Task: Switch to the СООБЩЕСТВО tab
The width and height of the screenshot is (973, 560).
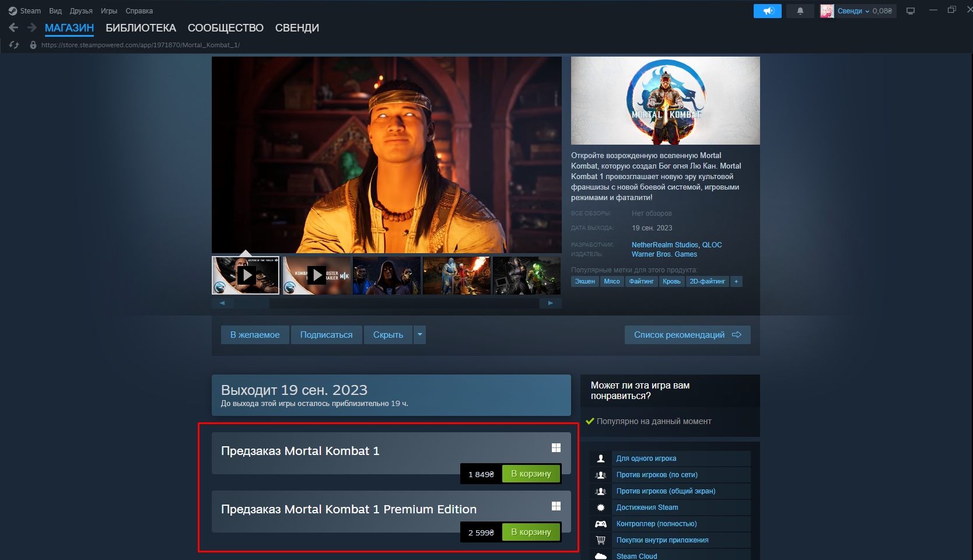Action: [226, 28]
